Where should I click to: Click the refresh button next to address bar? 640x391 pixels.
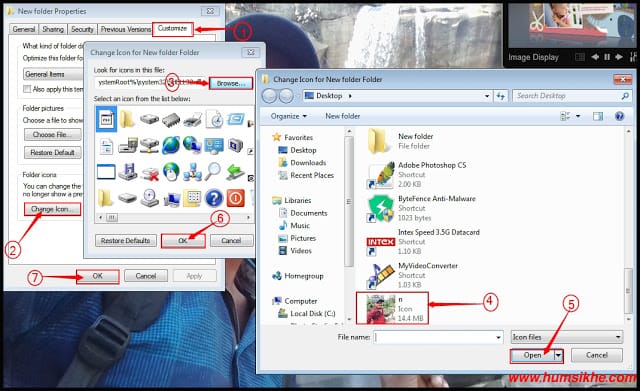500,96
